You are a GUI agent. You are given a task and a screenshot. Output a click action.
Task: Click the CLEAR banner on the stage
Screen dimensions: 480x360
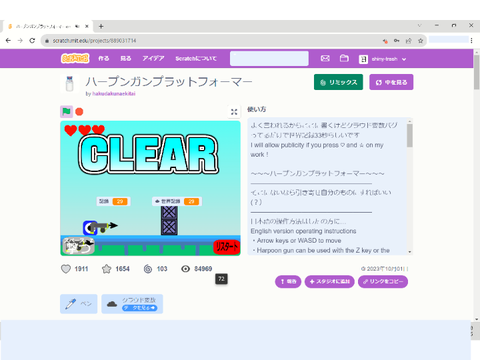pos(148,154)
